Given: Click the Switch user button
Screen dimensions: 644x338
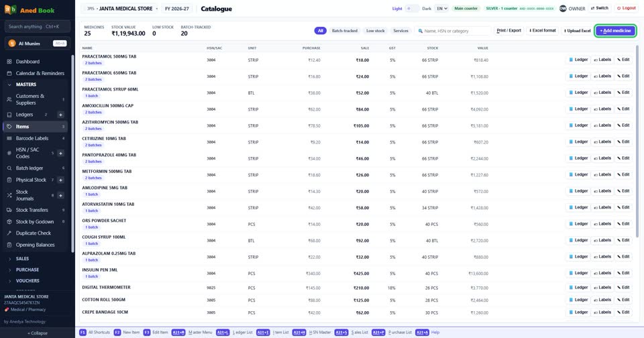Looking at the screenshot, I should pos(600,8).
